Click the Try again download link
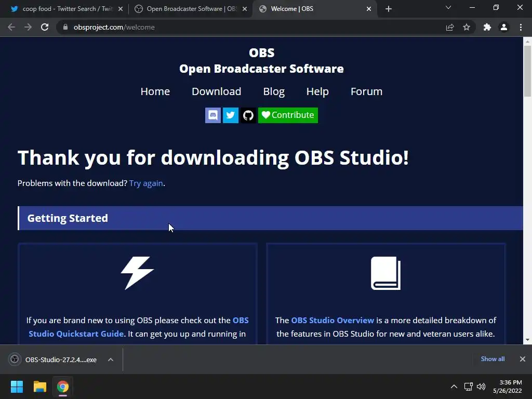The height and width of the screenshot is (399, 532). [x=146, y=183]
